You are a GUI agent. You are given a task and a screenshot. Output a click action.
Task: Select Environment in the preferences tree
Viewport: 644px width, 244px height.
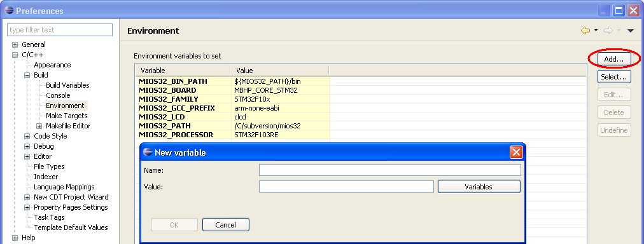(65, 105)
